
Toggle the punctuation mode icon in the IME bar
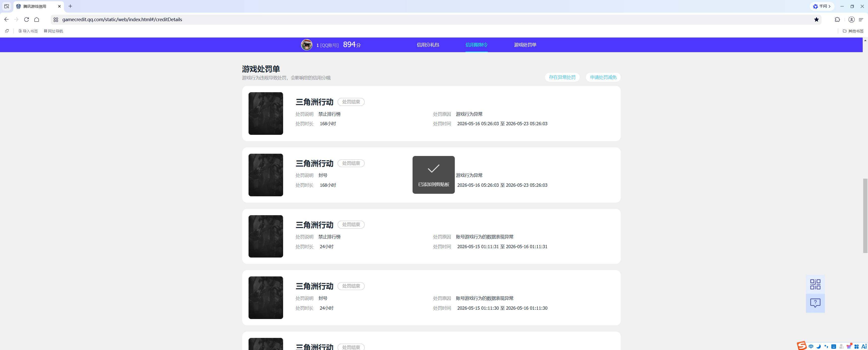[x=826, y=347]
